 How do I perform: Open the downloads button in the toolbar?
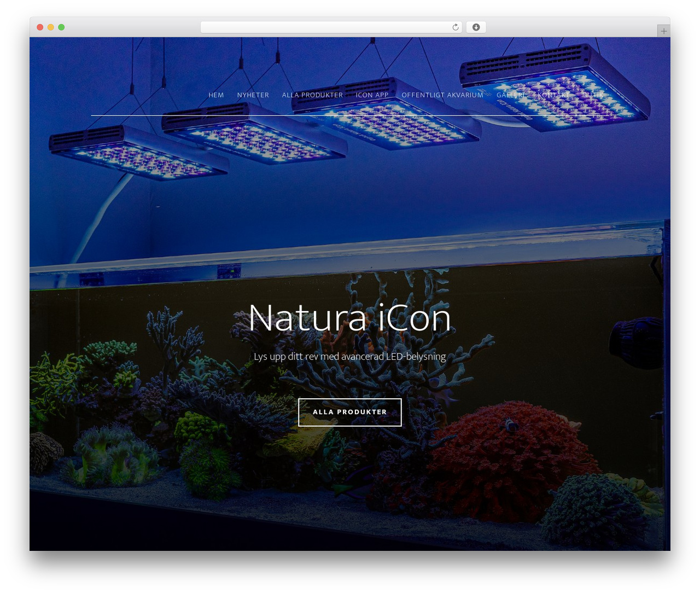(x=476, y=27)
